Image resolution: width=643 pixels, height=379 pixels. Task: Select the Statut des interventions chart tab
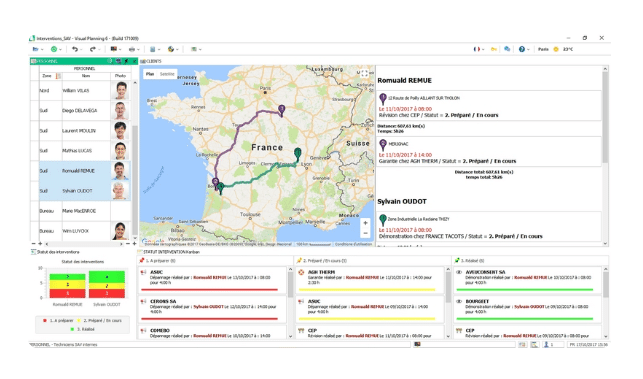[55, 252]
